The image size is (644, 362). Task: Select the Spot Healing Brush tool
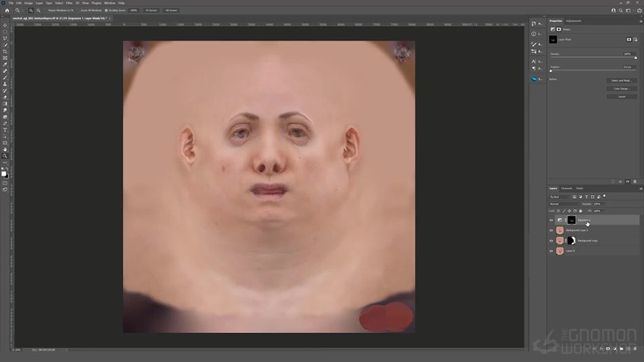pyautogui.click(x=5, y=71)
